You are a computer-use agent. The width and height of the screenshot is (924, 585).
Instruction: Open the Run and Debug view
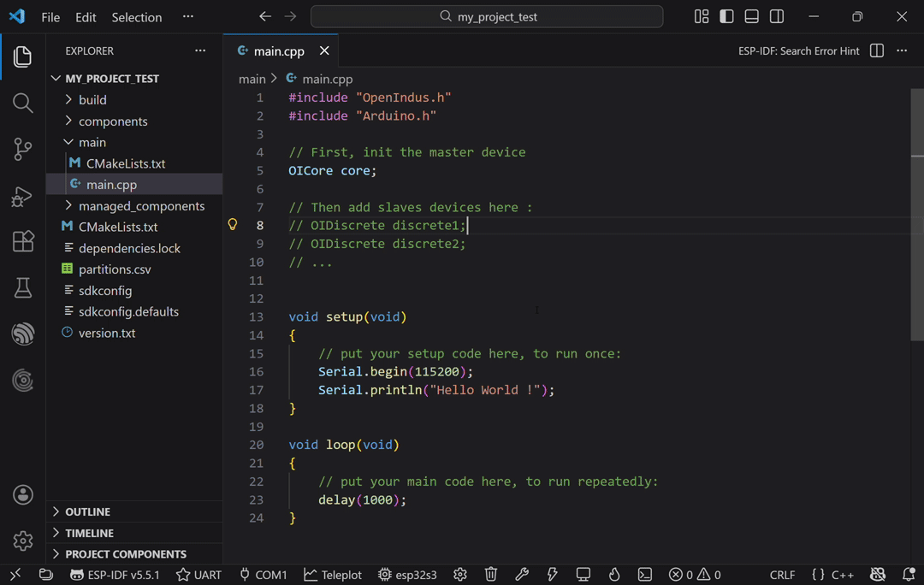pos(23,196)
